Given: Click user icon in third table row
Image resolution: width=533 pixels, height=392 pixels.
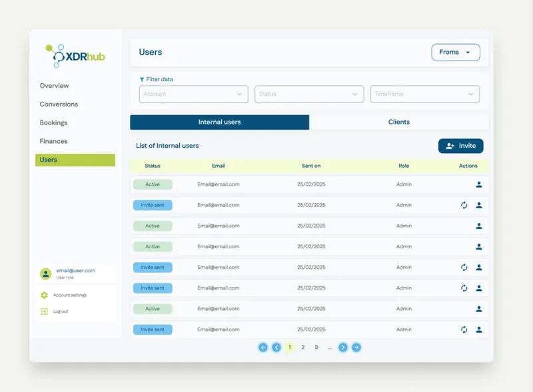Looking at the screenshot, I should (x=479, y=226).
